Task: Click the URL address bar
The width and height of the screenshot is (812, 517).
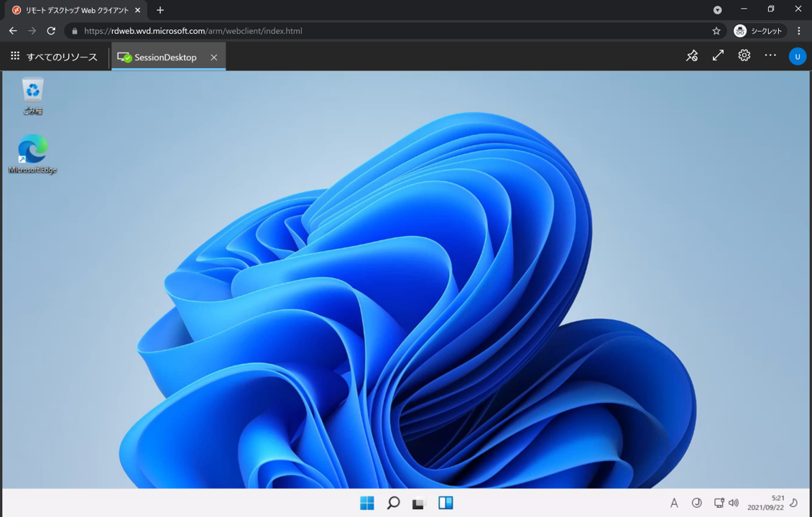Action: click(388, 31)
